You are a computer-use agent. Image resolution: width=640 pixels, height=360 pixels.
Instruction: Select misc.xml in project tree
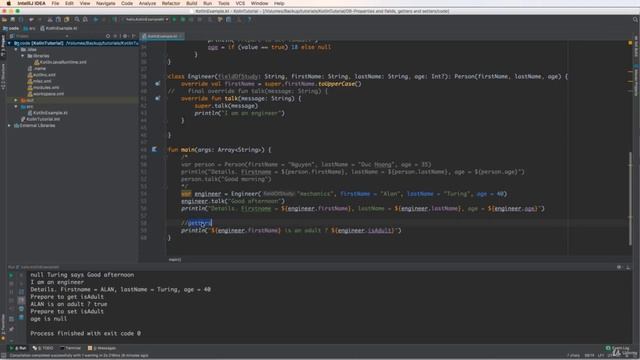coord(39,81)
